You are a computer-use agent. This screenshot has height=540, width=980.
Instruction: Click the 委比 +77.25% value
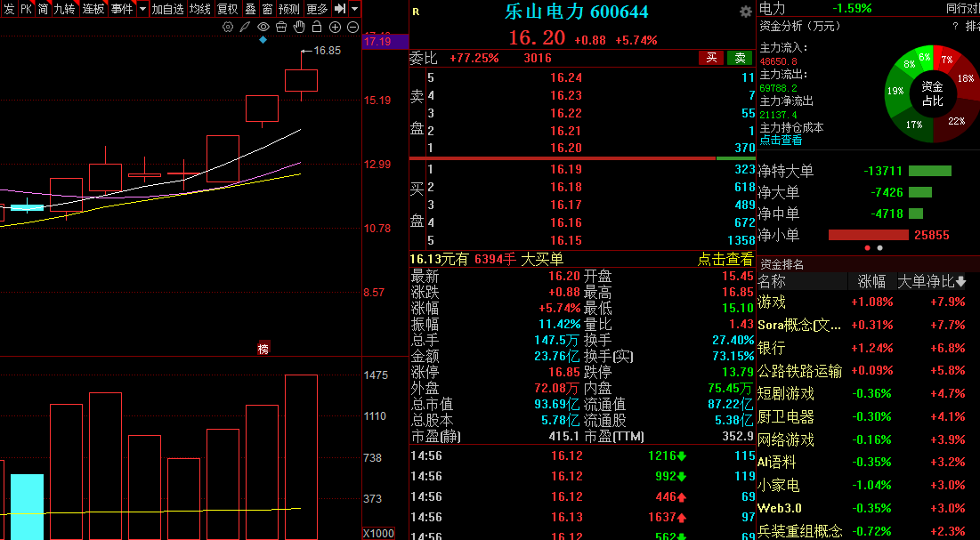[474, 58]
